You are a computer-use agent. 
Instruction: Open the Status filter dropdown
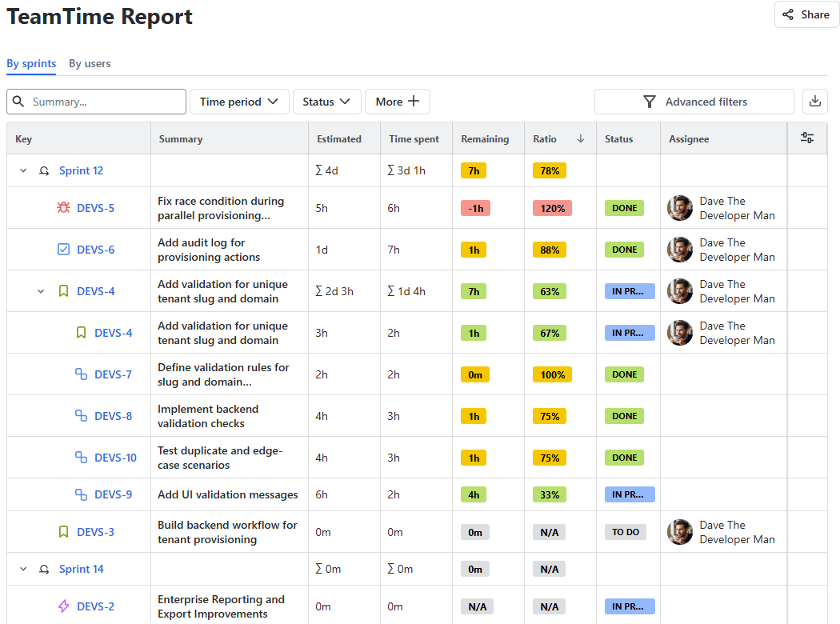click(x=326, y=102)
